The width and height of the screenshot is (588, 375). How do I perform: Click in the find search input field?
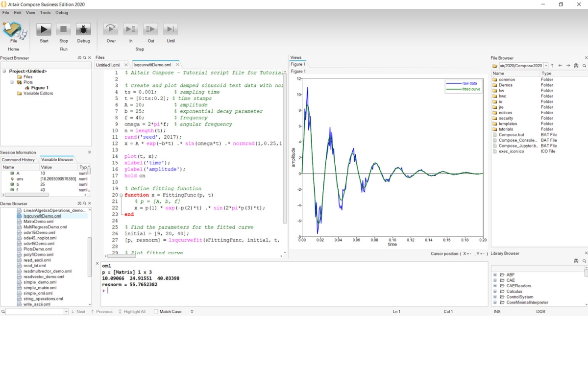[x=34, y=312]
